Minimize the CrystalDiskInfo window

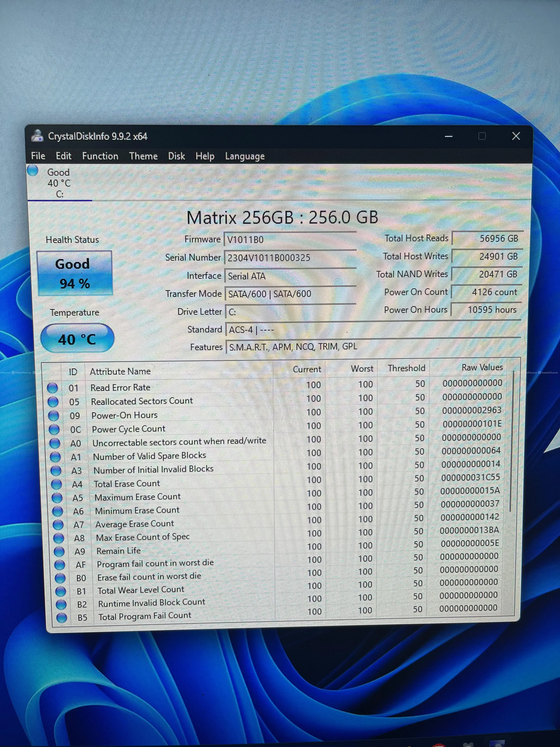(449, 136)
